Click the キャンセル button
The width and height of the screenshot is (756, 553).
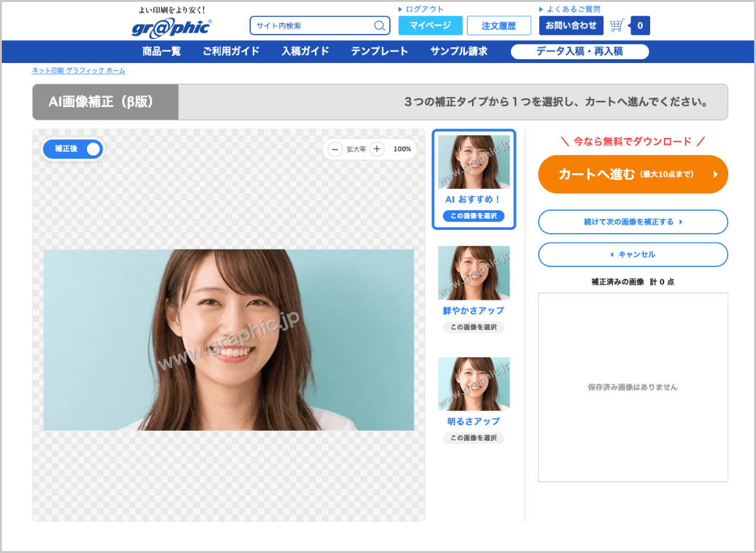(633, 254)
